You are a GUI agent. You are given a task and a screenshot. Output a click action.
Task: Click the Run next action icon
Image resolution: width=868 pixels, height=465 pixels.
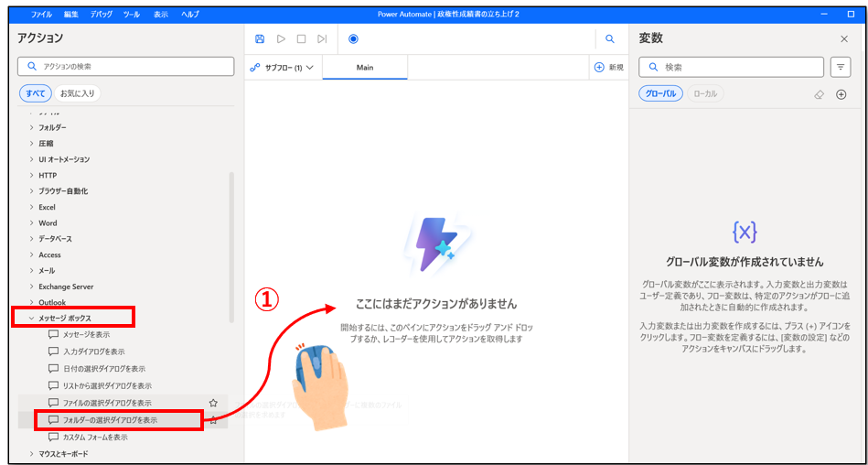click(322, 39)
